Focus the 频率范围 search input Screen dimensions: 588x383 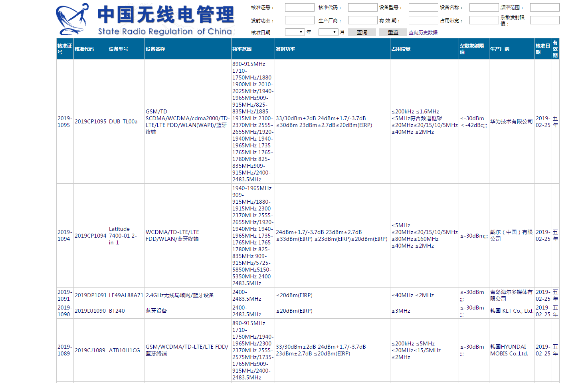click(x=544, y=8)
